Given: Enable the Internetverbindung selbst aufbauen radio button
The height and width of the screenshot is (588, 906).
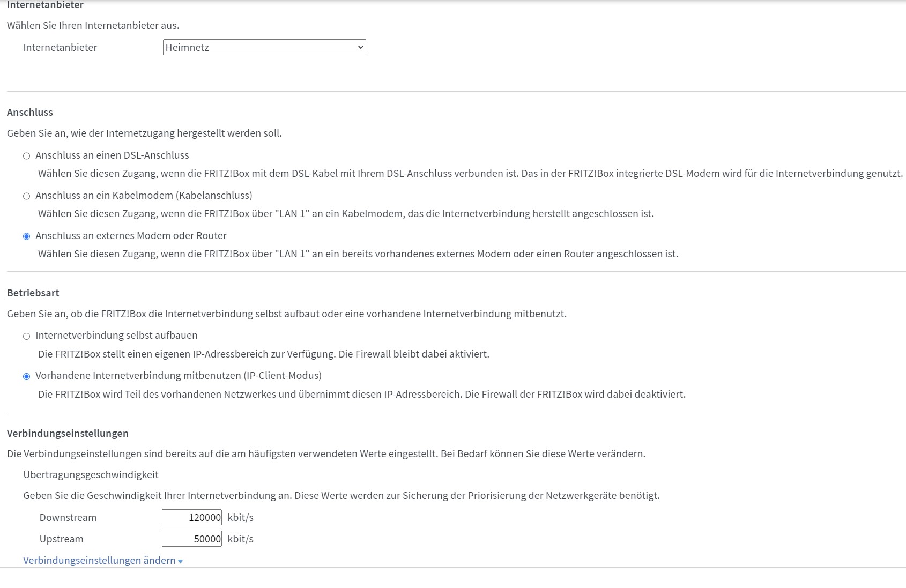Looking at the screenshot, I should click(26, 336).
